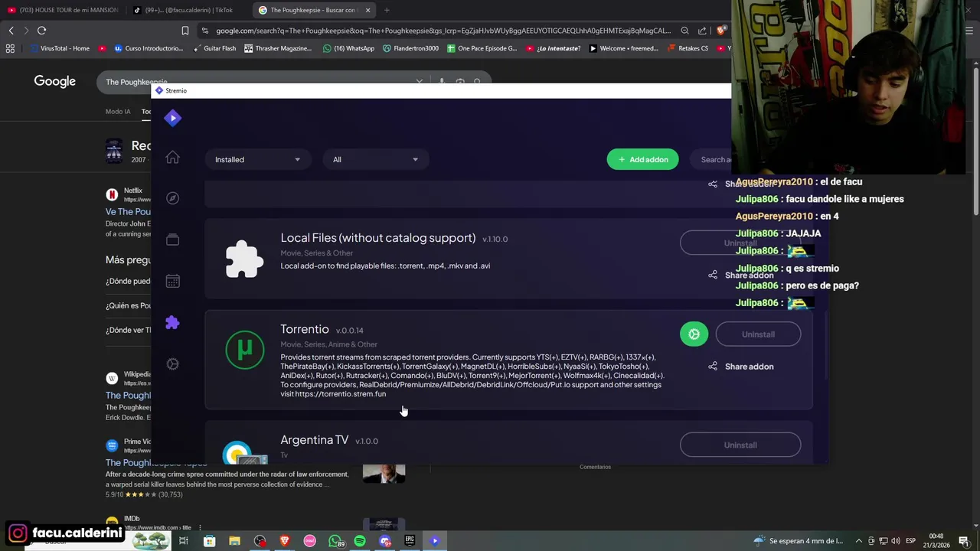Open Discord from the taskbar
The height and width of the screenshot is (551, 980).
385,541
